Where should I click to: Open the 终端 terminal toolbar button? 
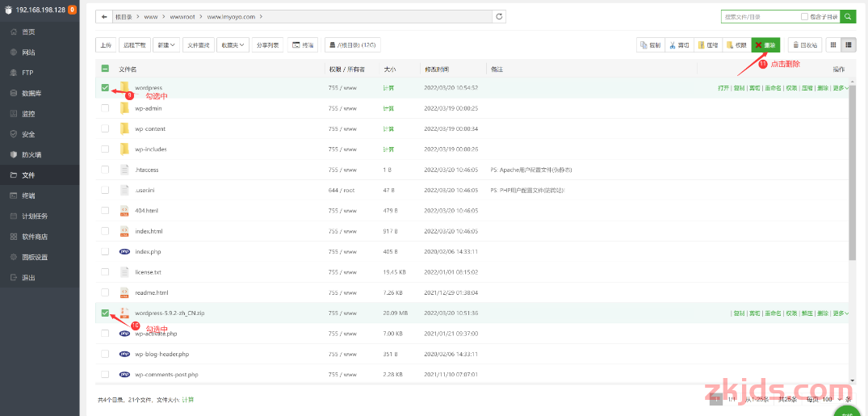point(303,45)
